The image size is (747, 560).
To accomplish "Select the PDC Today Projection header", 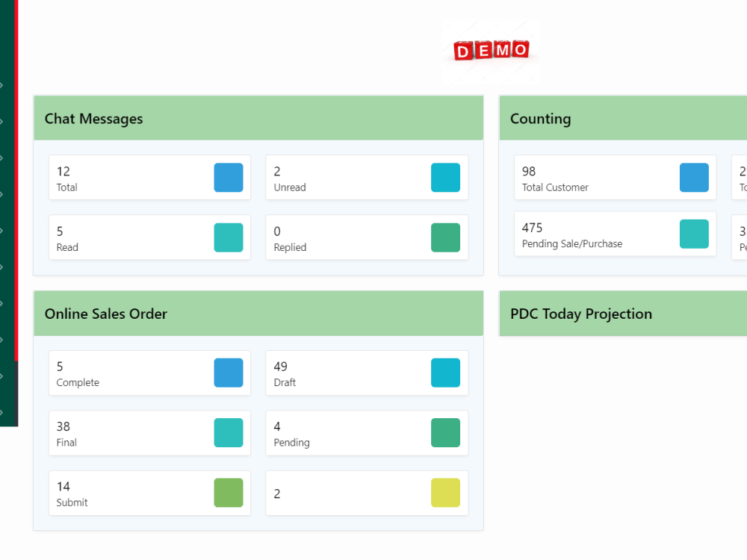I will (581, 314).
